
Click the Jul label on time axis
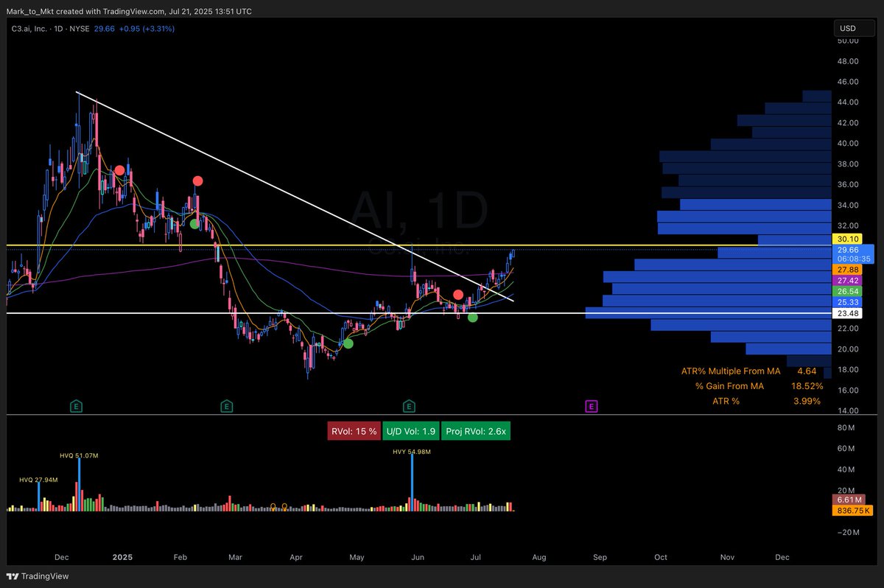[477, 557]
